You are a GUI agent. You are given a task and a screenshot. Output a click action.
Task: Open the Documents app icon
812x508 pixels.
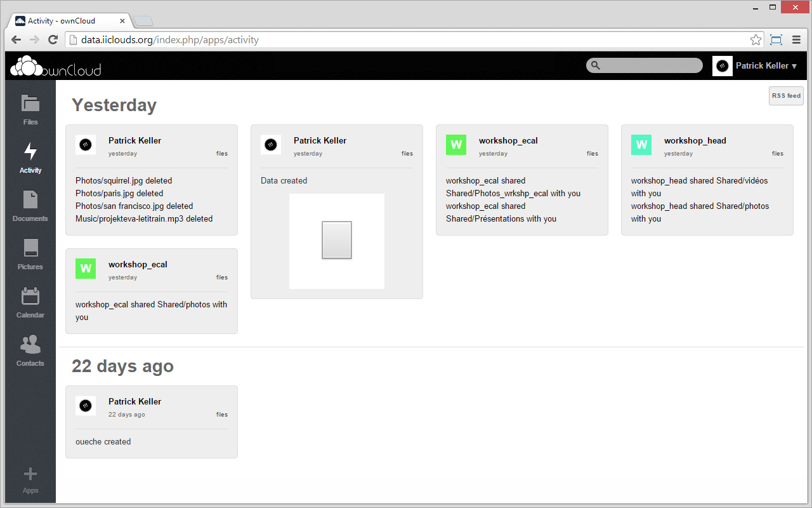coord(30,199)
